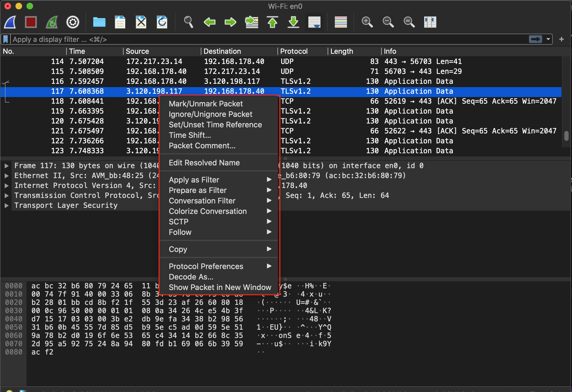572x392 pixels.
Task: Expand the Follow submenu
Action: pos(180,232)
